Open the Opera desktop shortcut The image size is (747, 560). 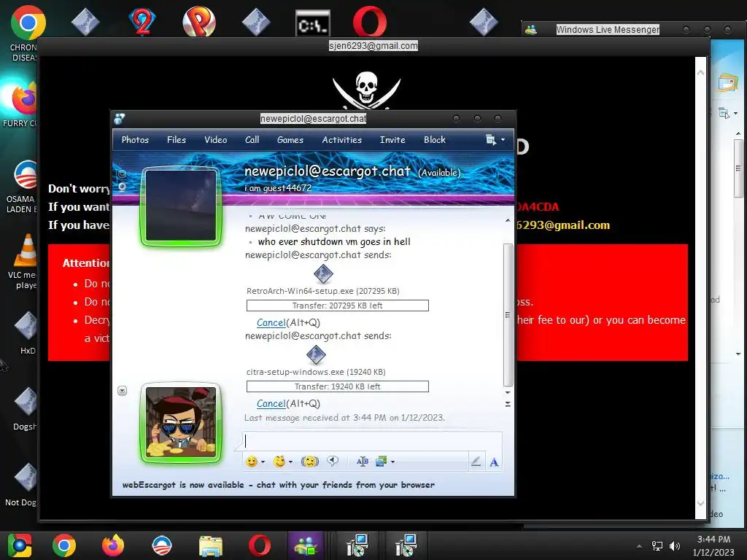(x=370, y=22)
